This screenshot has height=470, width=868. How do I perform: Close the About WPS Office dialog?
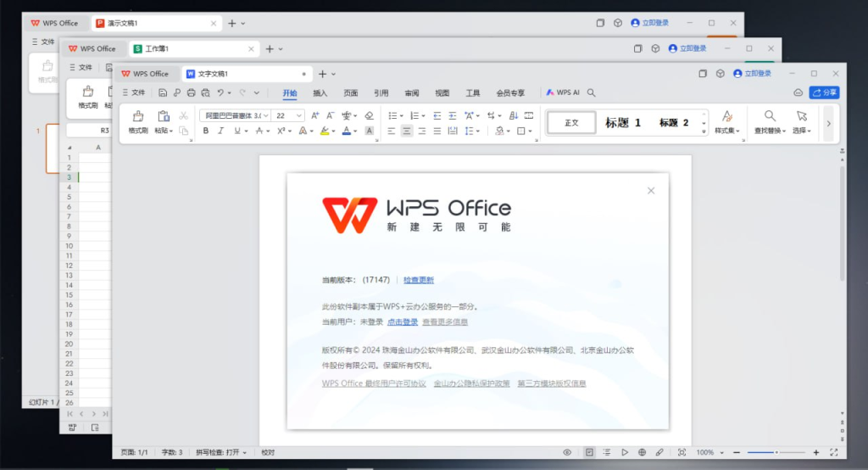(651, 191)
